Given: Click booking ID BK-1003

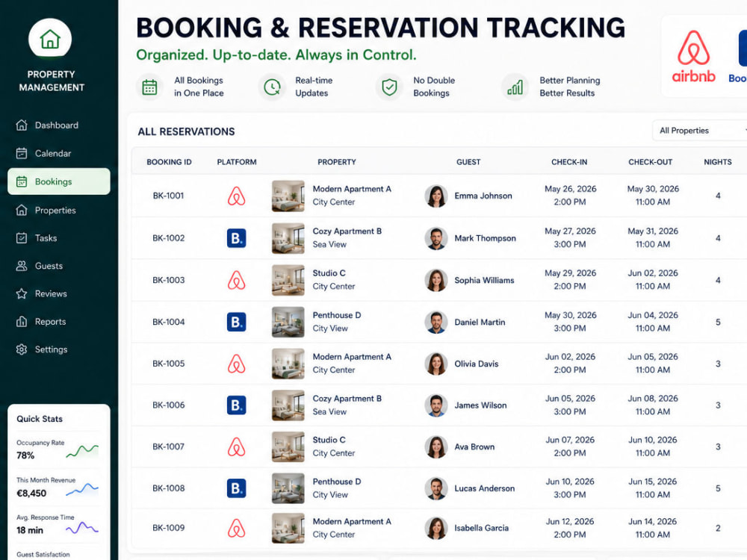Looking at the screenshot, I should point(169,280).
